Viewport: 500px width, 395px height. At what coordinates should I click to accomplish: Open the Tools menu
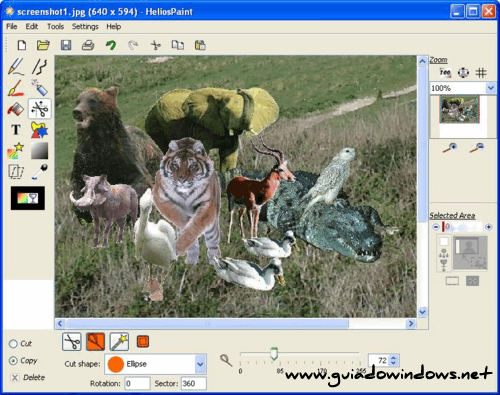(55, 27)
